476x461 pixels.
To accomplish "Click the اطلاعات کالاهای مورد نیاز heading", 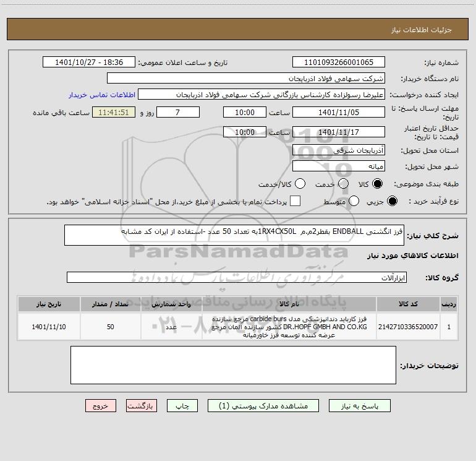I will click(413, 256).
